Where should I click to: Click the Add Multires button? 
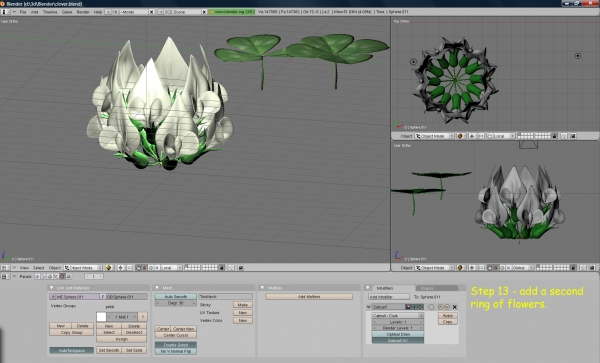[309, 296]
